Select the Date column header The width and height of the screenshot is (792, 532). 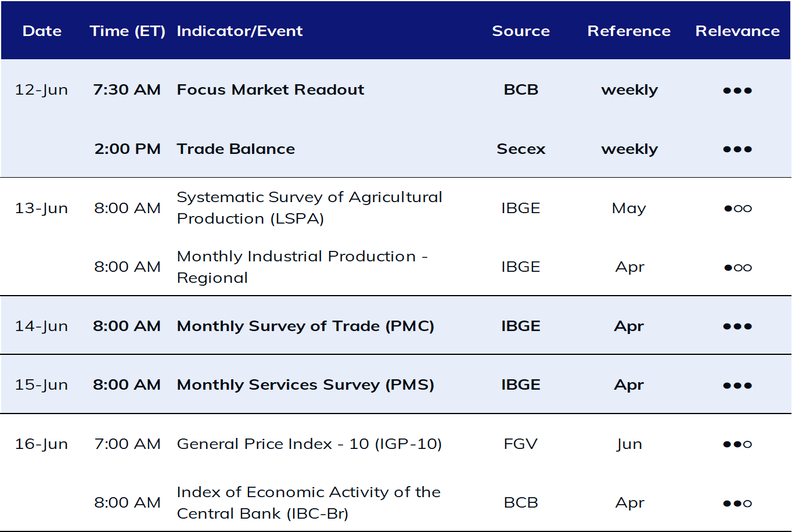[x=42, y=31]
